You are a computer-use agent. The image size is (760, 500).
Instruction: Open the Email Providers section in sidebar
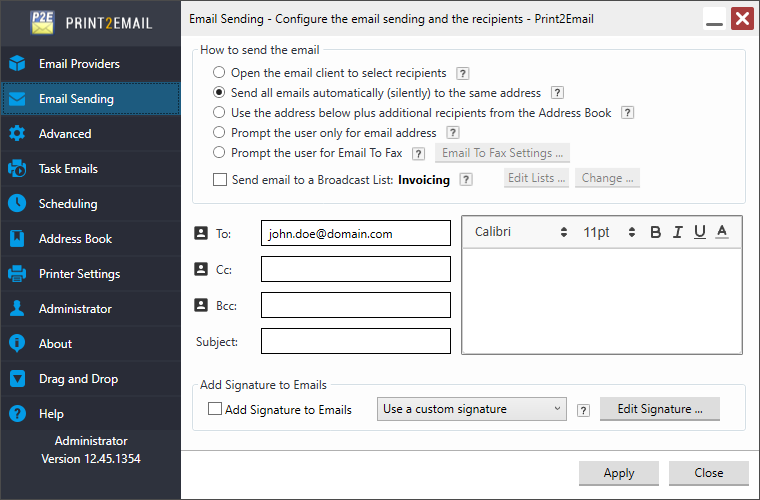(79, 64)
